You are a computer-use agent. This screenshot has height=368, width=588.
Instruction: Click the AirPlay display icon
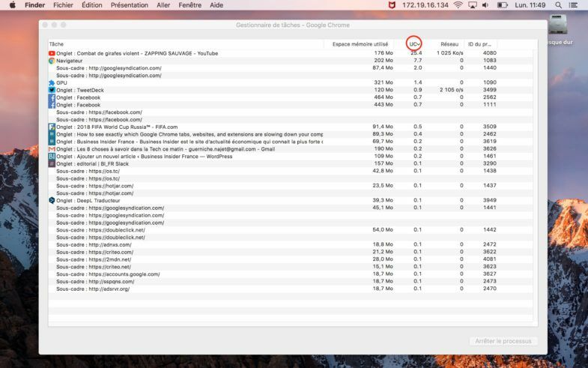click(473, 5)
